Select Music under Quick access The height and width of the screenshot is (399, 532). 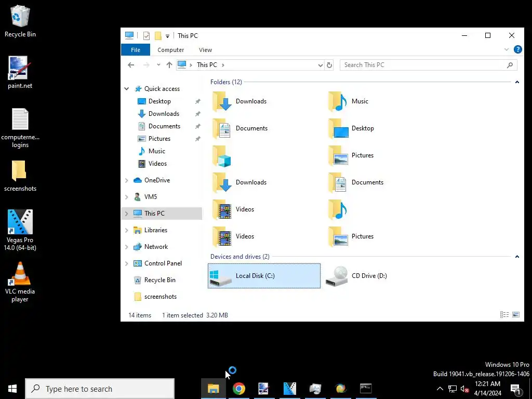click(x=156, y=151)
